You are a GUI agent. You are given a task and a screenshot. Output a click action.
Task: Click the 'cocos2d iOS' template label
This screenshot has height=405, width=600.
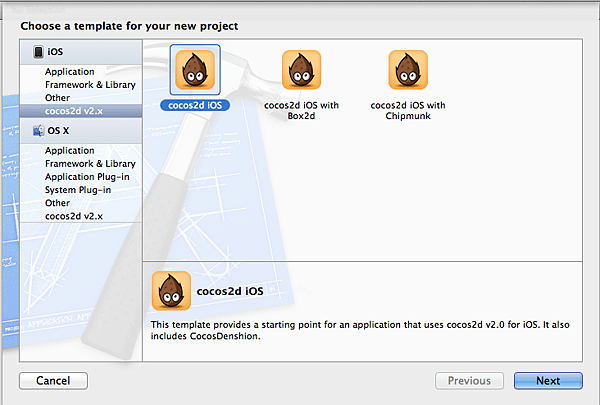[x=195, y=105]
